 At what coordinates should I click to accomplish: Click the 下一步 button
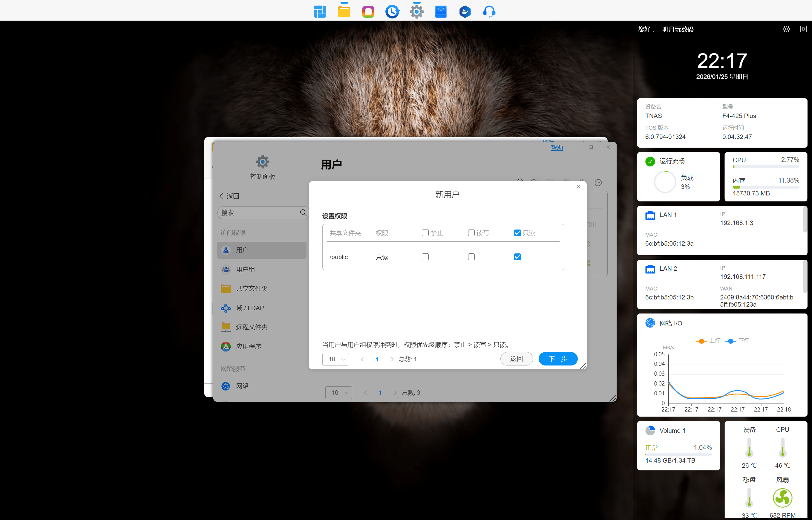(x=557, y=359)
